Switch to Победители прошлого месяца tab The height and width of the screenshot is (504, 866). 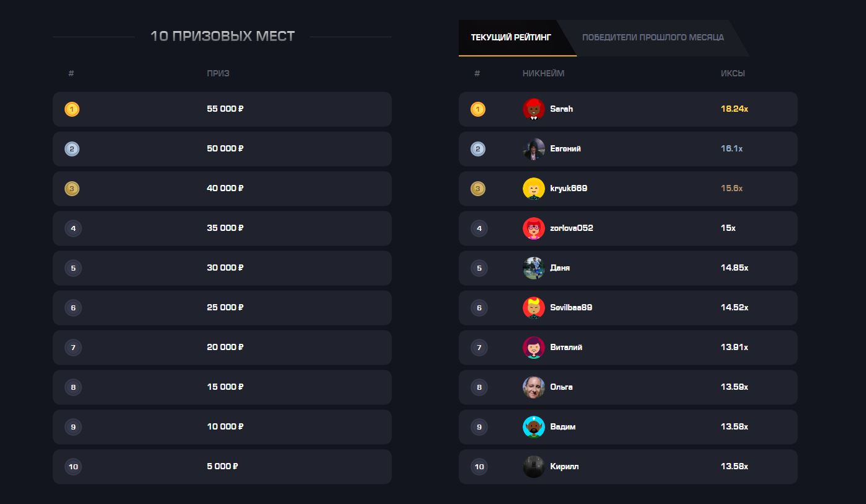pyautogui.click(x=652, y=37)
